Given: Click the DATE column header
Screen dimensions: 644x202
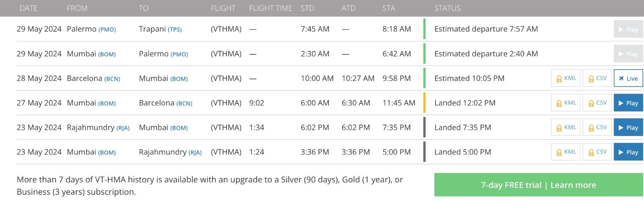Looking at the screenshot, I should (29, 8).
